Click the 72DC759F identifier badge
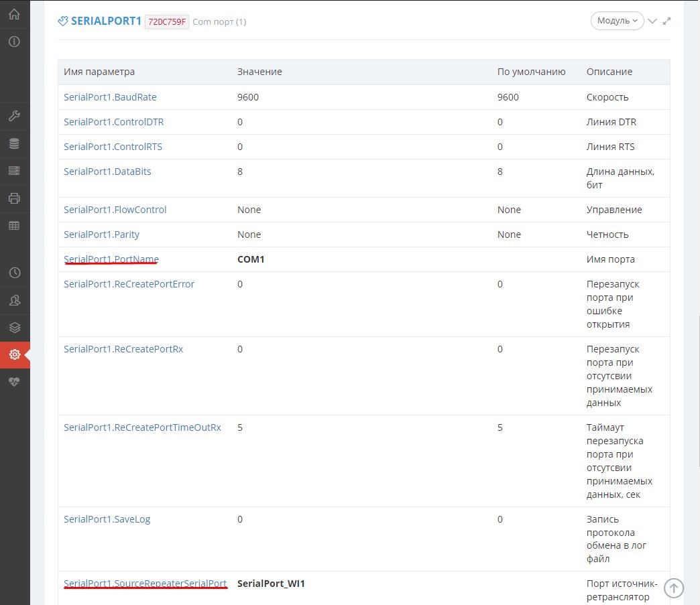This screenshot has width=700, height=605. pos(166,21)
